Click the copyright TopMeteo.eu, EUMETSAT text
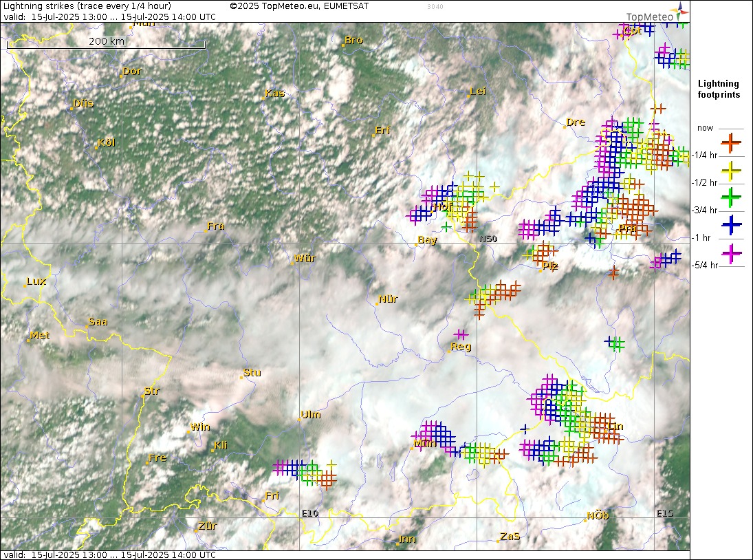The width and height of the screenshot is (753, 560). tap(298, 6)
